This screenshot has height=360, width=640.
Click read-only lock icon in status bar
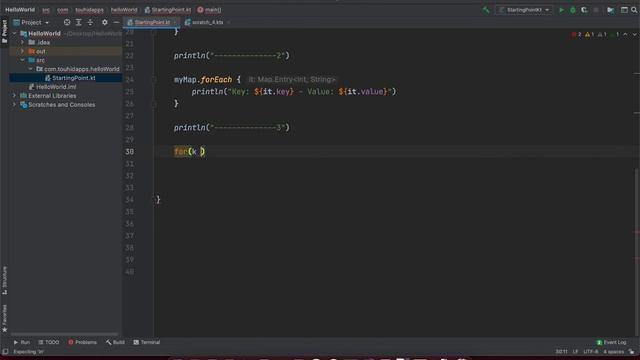pyautogui.click(x=631, y=351)
